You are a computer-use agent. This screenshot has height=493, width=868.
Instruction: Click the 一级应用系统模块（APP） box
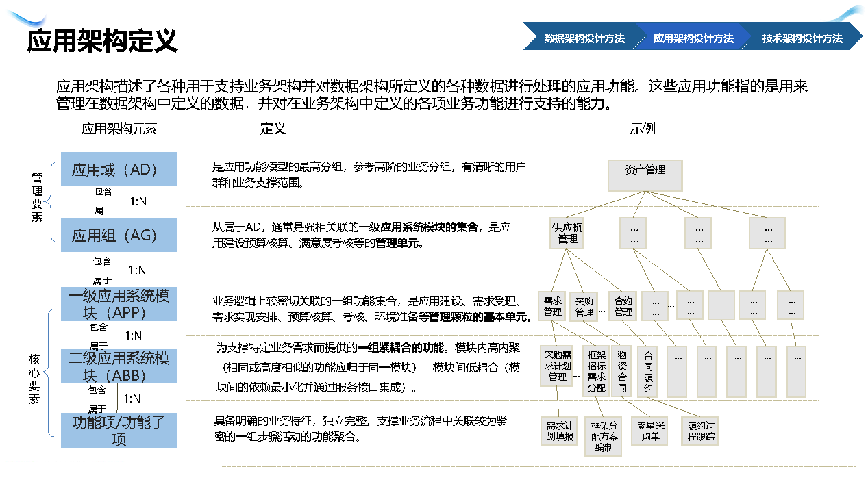[119, 304]
